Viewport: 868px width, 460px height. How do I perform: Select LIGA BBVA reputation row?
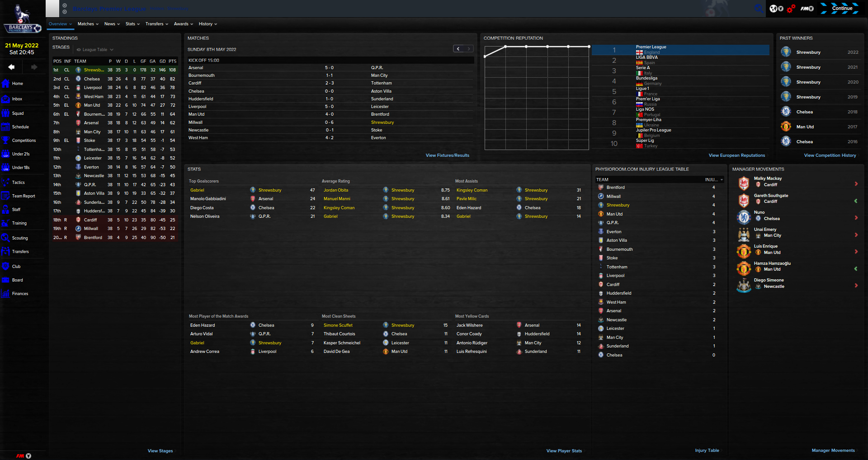680,60
